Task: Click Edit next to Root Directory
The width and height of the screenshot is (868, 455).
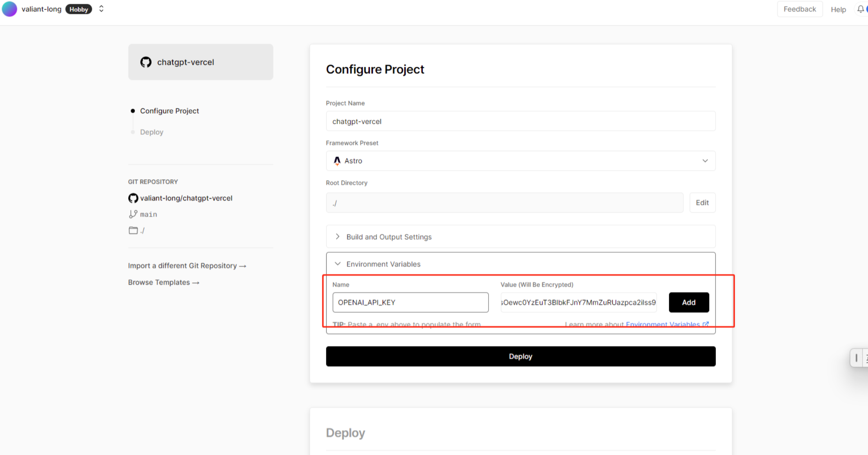Action: (702, 202)
